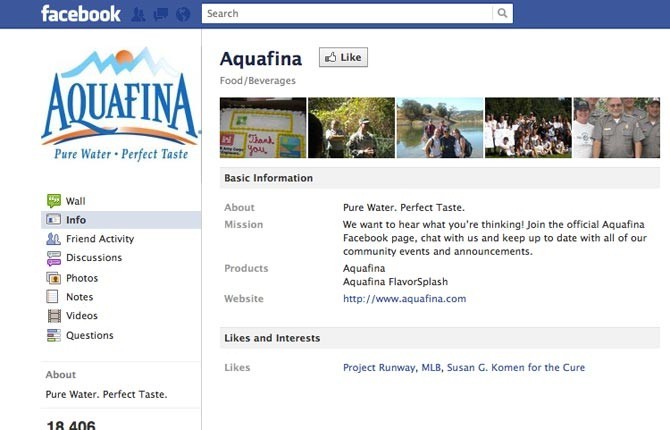This screenshot has height=430, width=670.
Task: Open the uniformed men photo thumbnail
Action: click(617, 128)
